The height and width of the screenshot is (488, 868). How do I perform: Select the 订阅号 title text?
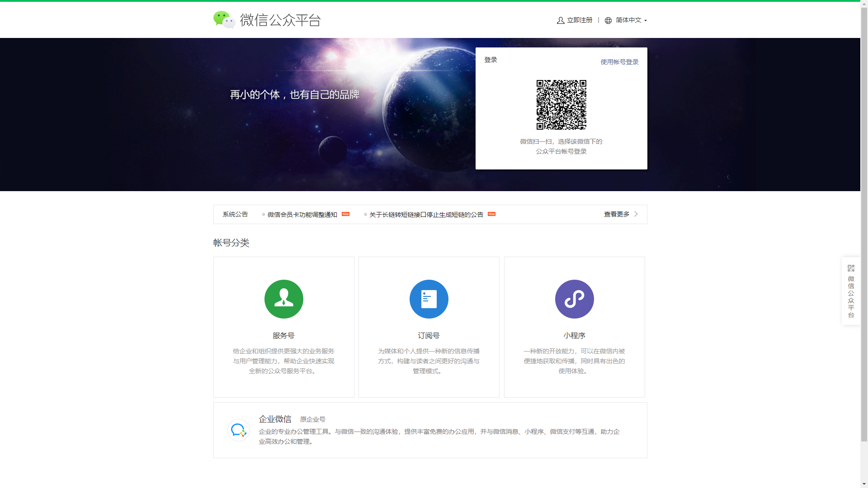coord(429,336)
